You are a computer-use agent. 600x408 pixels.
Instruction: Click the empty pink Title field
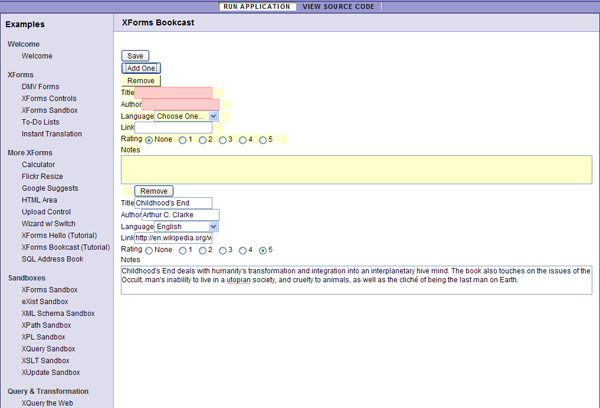point(174,93)
